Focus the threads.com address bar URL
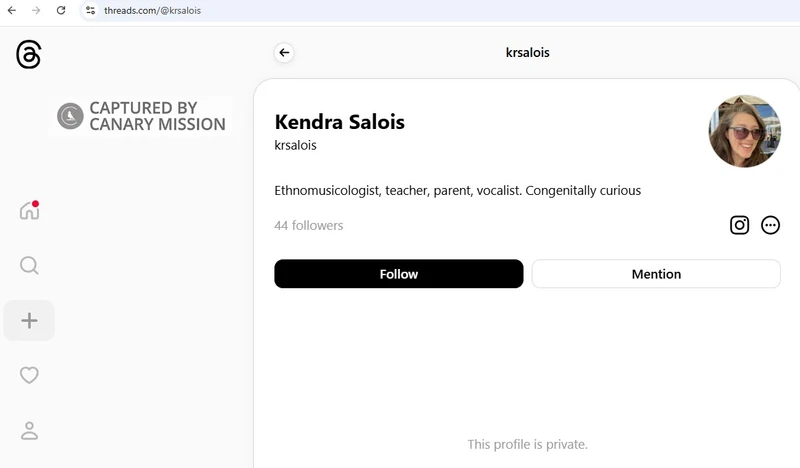Image resolution: width=800 pixels, height=468 pixels. (153, 10)
